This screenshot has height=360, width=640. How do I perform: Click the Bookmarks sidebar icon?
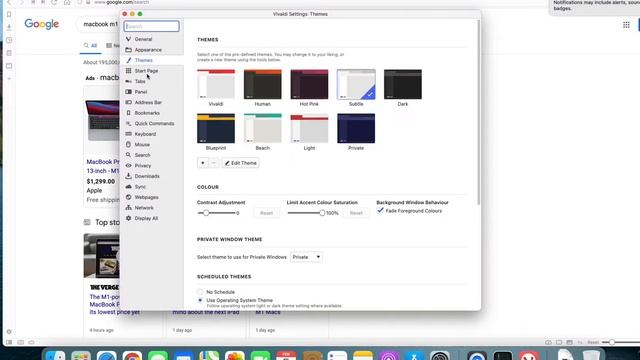[129, 113]
